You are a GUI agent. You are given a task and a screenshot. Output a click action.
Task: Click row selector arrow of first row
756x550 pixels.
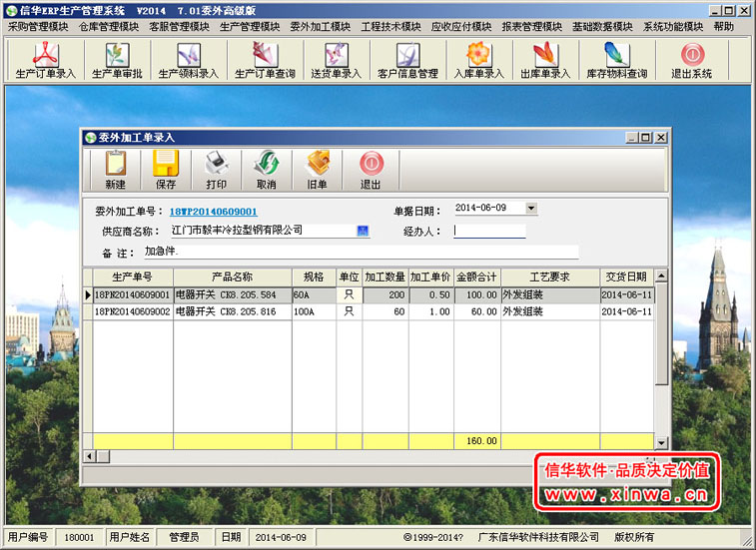point(88,295)
